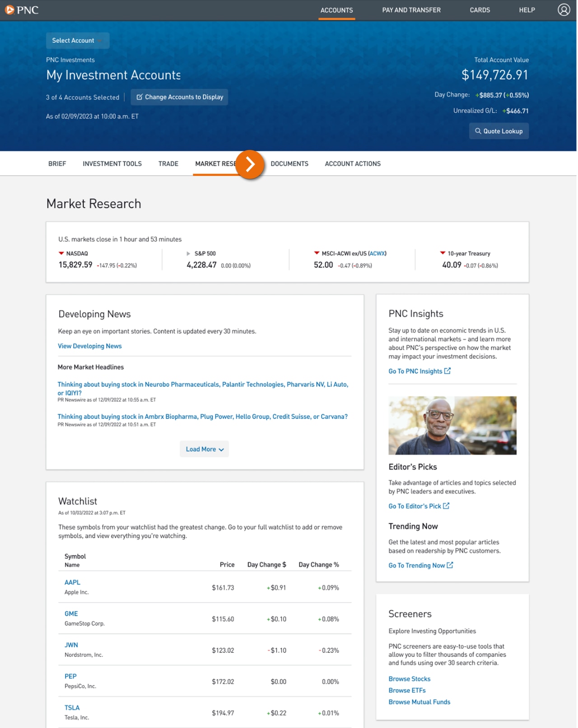Click the Change Accounts to Display button
The image size is (578, 728).
point(179,97)
